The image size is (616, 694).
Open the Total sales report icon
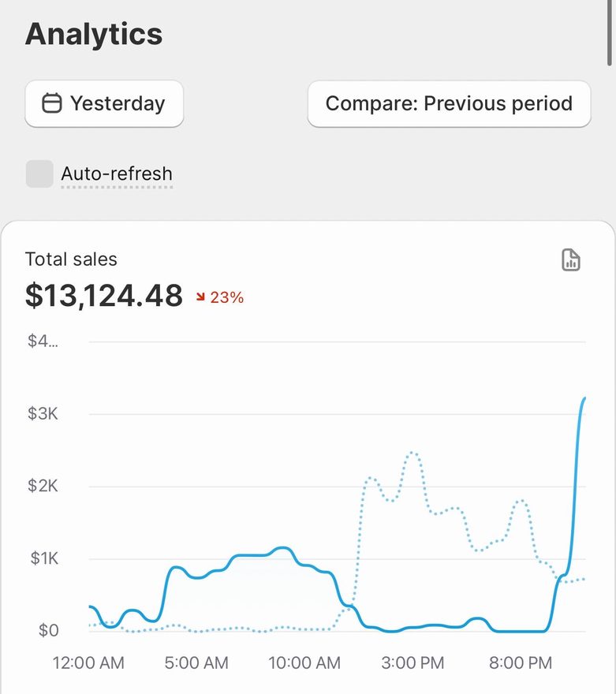[x=571, y=259]
